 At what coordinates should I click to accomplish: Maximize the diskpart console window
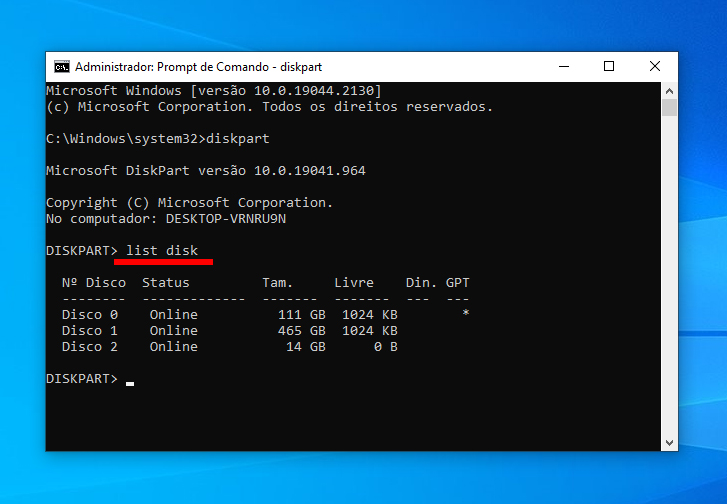click(608, 67)
